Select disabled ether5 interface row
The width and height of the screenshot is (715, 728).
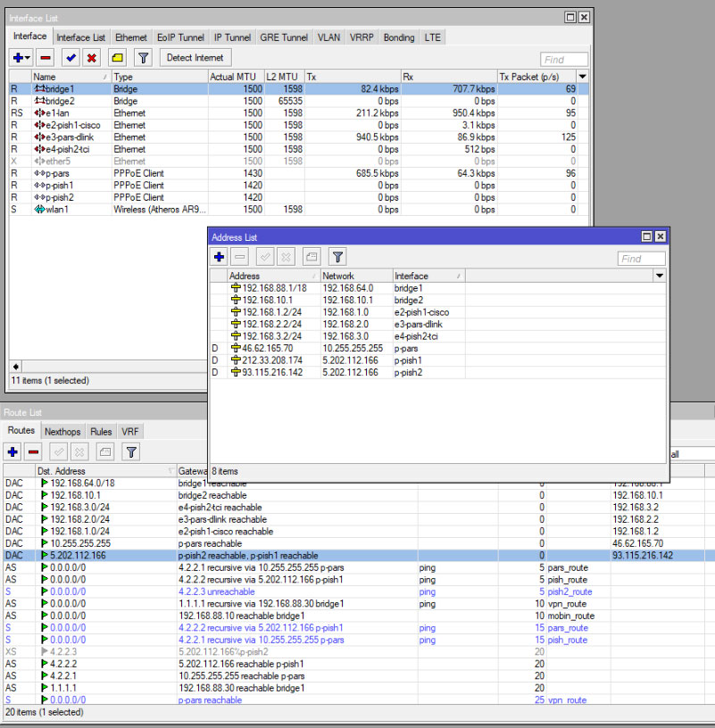(299, 161)
